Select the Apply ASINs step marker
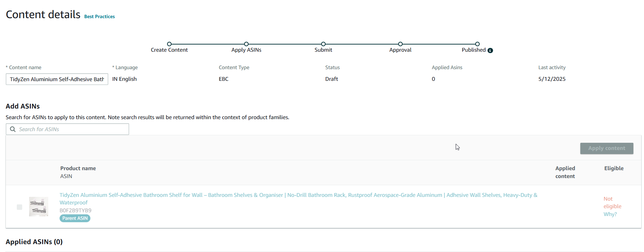Viewport: 644px width, 252px height. point(246,44)
